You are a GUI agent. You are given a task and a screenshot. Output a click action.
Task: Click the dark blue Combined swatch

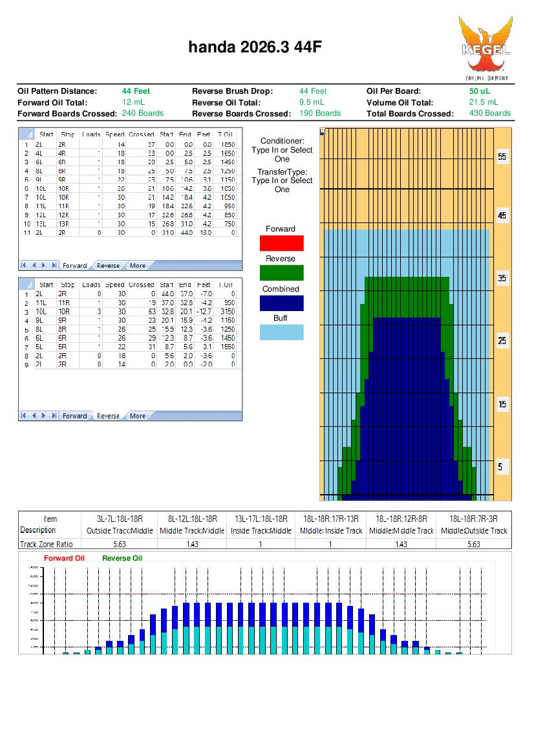click(x=281, y=303)
